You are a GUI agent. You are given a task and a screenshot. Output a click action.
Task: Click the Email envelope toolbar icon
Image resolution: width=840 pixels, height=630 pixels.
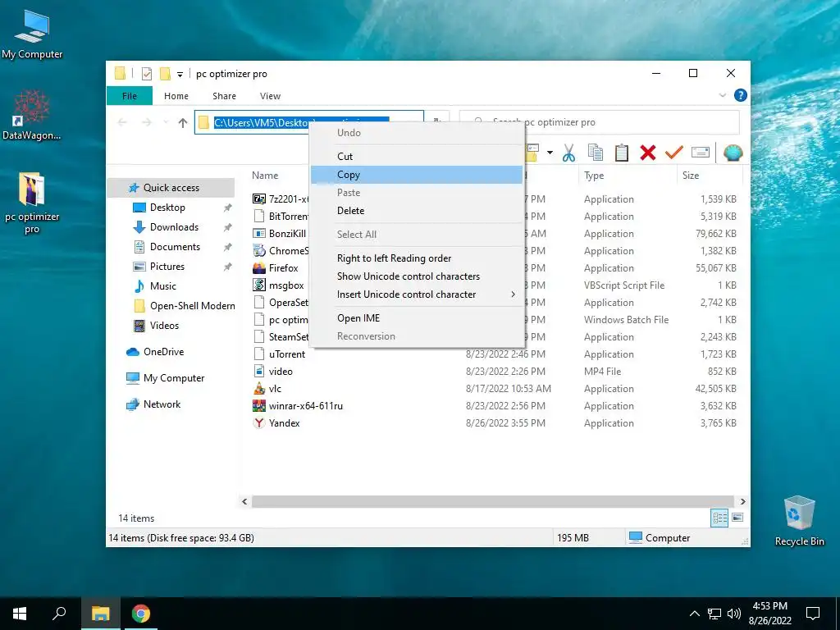pos(701,153)
